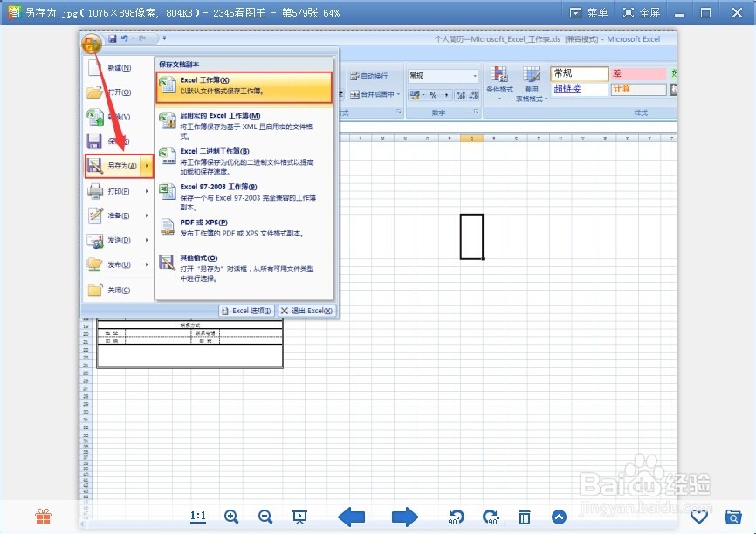
Task: Click the round Office button in Excel
Action: [x=91, y=44]
